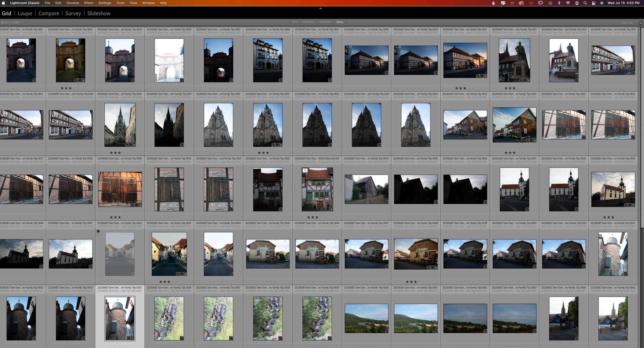Click the stack count badge on photo 0033-Enhanced-NR

pos(305,170)
